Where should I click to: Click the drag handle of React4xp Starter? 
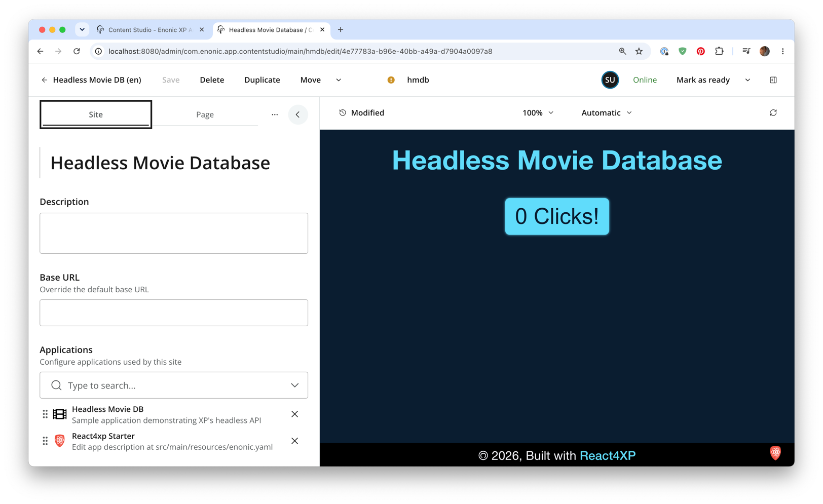(x=45, y=441)
